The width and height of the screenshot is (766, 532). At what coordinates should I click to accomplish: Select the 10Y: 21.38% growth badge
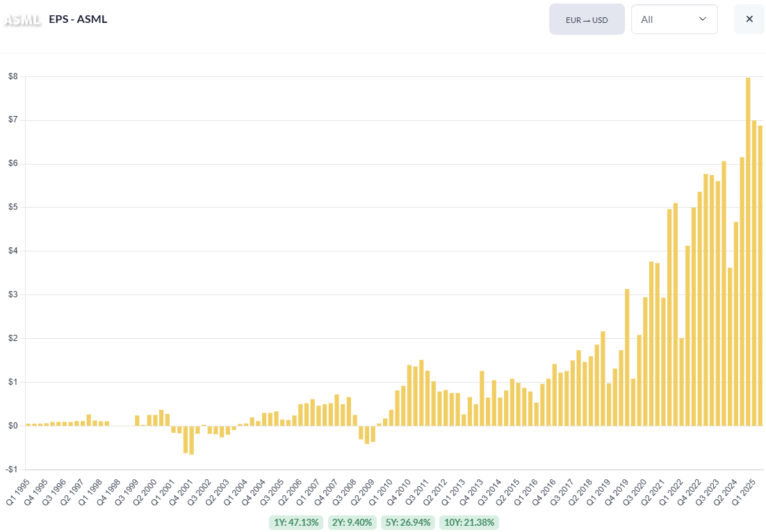(x=469, y=522)
